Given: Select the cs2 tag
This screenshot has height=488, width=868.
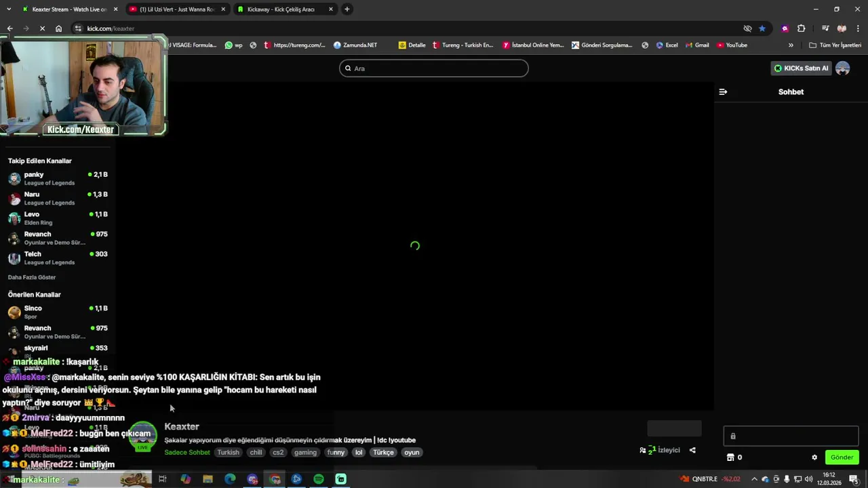Looking at the screenshot, I should [x=277, y=452].
